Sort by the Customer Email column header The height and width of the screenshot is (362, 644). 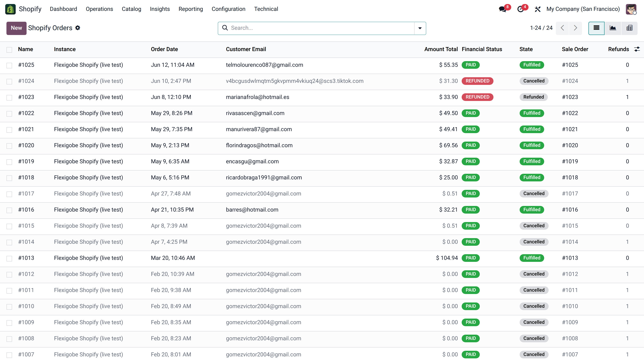[x=246, y=49]
